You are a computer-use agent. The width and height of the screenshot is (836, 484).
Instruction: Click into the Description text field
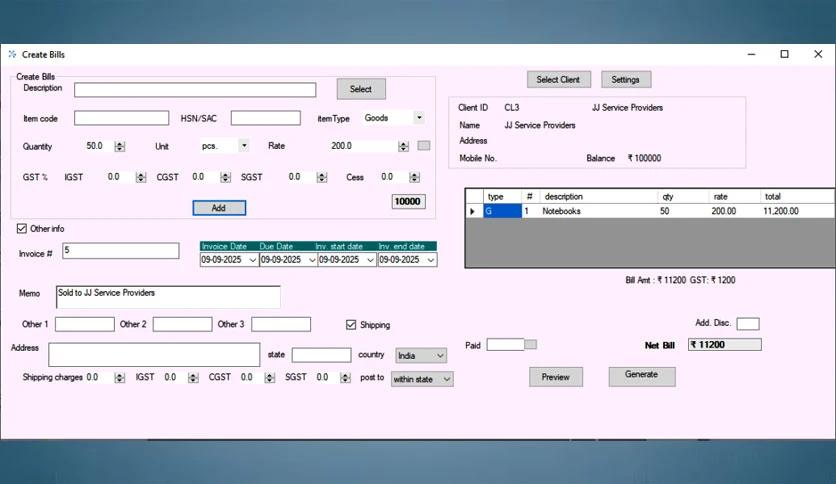[194, 90]
